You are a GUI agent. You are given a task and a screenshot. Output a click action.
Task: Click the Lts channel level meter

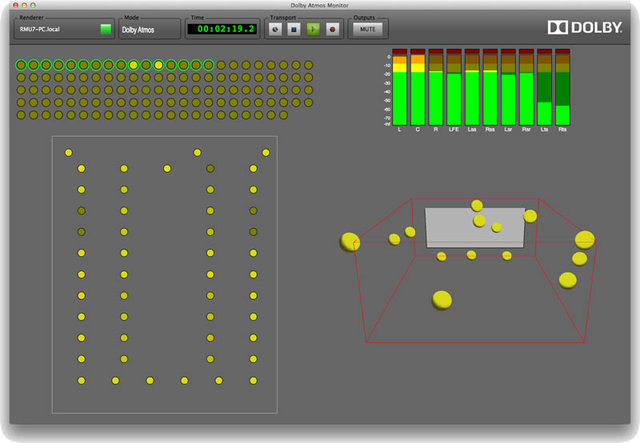[x=544, y=87]
